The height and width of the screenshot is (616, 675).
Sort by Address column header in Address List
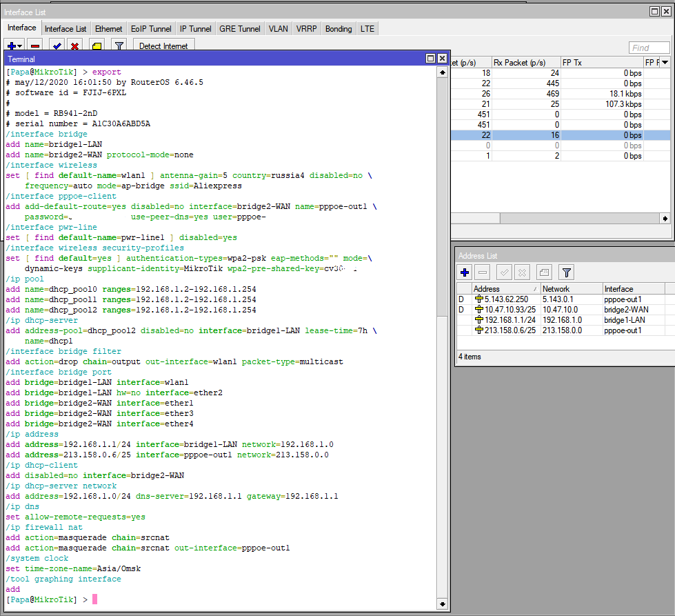[506, 288]
